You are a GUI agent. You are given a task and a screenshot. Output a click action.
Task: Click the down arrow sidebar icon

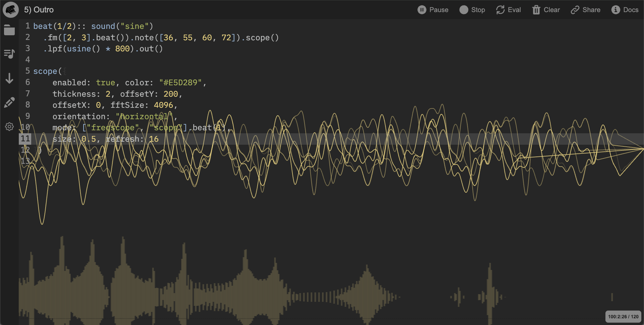pyautogui.click(x=9, y=78)
